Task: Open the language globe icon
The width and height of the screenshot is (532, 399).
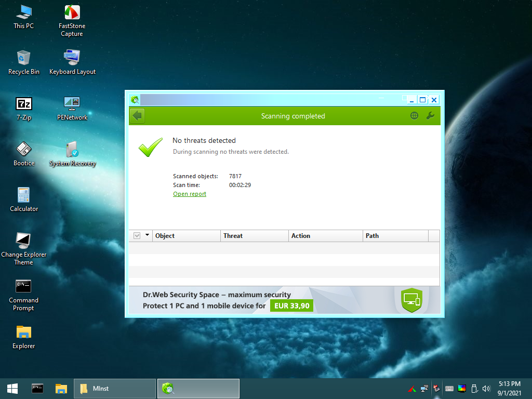Action: [414, 116]
